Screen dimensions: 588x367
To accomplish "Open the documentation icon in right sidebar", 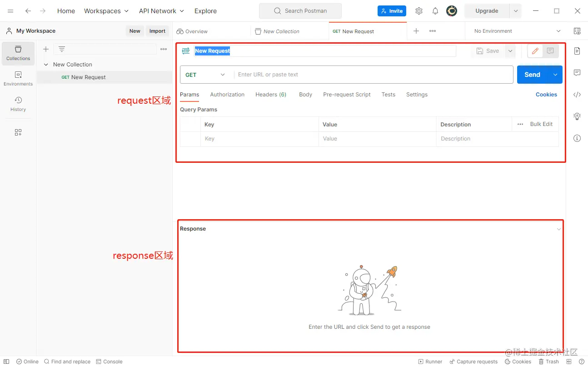I will 577,51.
